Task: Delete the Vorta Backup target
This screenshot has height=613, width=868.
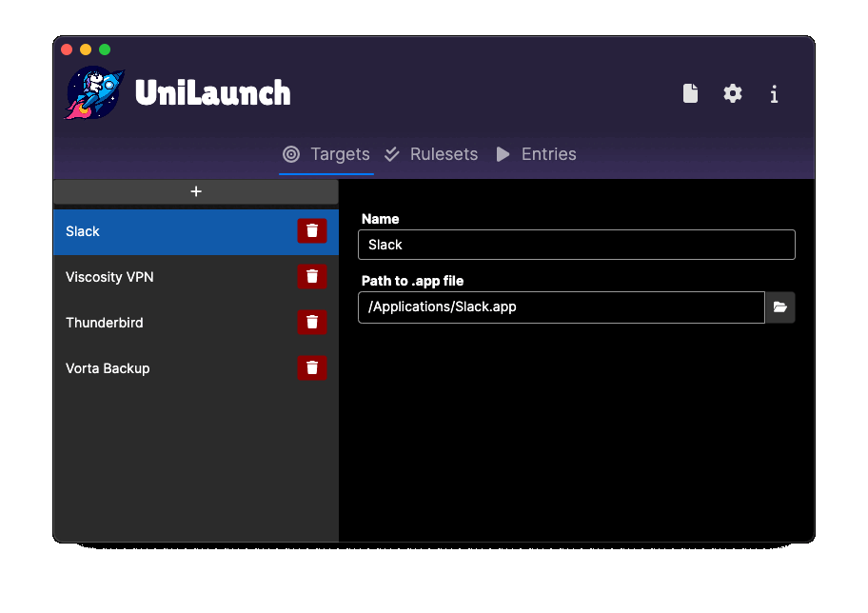Action: pos(312,367)
